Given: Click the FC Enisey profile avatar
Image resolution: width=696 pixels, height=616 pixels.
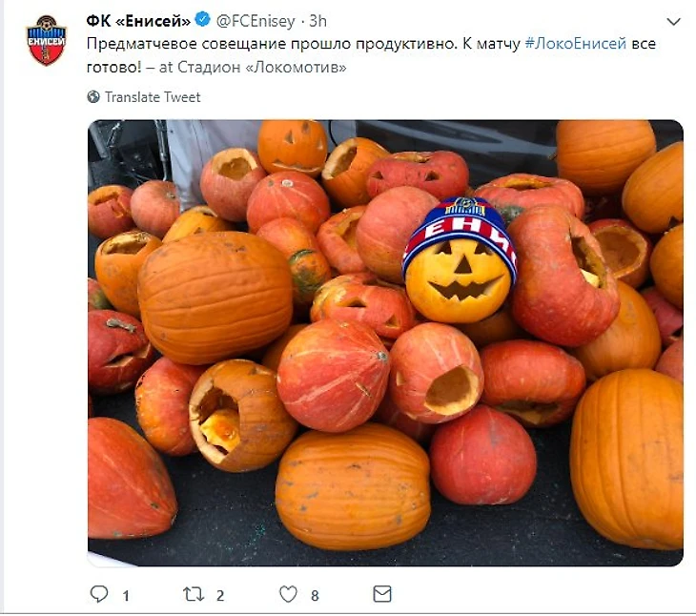Looking at the screenshot, I should coord(45,41).
